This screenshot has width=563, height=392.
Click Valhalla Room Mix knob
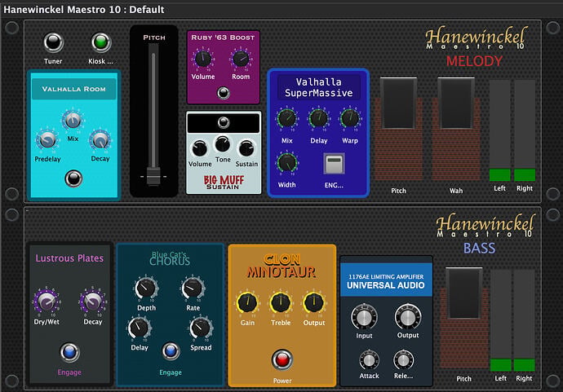(x=73, y=120)
